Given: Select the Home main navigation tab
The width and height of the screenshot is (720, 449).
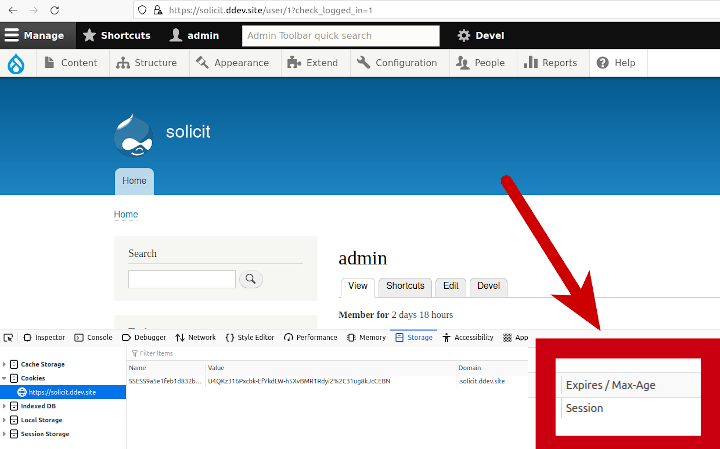Looking at the screenshot, I should coord(134,181).
